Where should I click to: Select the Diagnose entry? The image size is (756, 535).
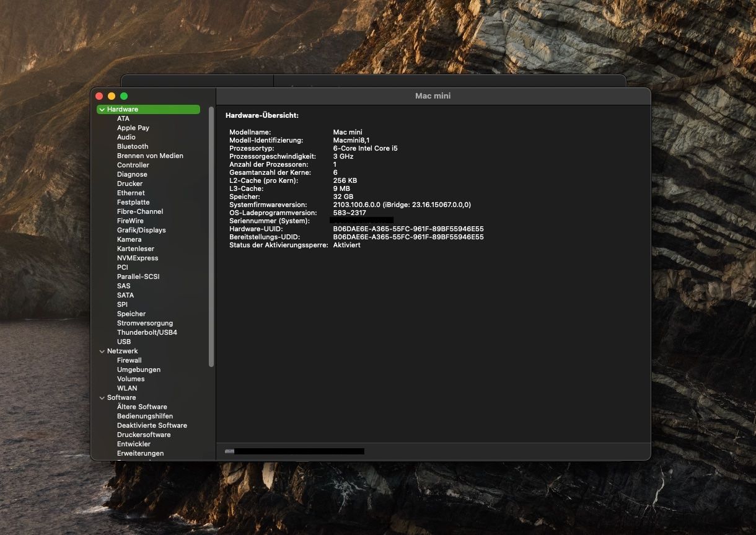[x=132, y=174]
